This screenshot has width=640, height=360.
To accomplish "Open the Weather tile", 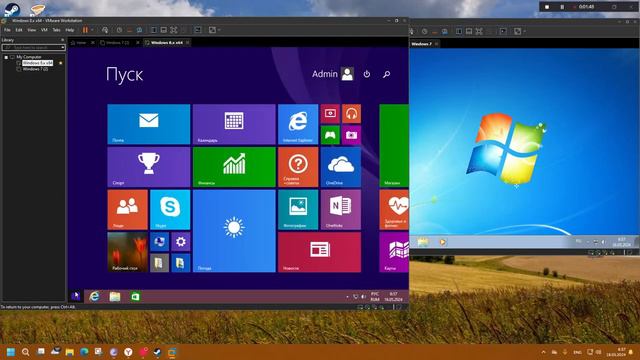I will [x=234, y=231].
